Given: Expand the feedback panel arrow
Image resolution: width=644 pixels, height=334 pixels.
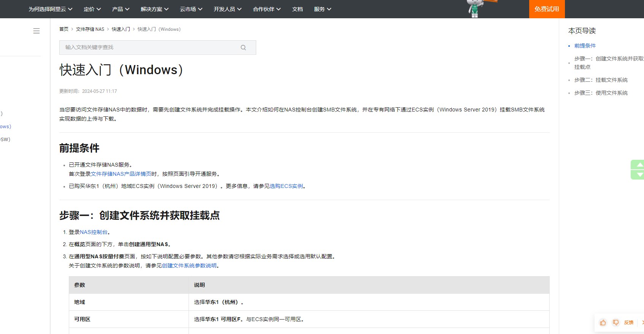Looking at the screenshot, I should click(642, 323).
